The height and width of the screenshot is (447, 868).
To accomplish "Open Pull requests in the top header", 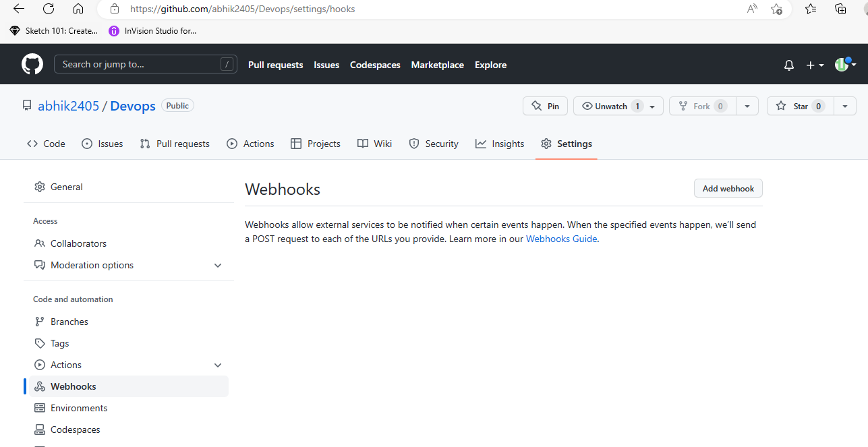I will [x=275, y=65].
